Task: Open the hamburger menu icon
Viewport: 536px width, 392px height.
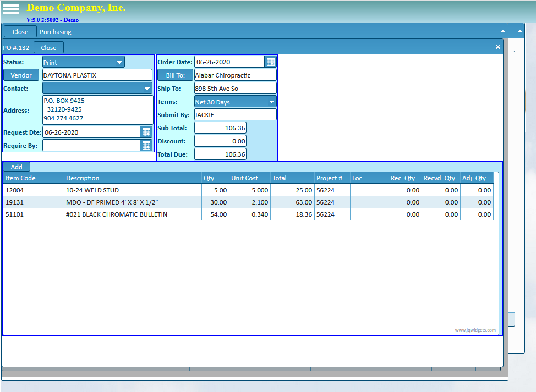Action: pos(11,9)
